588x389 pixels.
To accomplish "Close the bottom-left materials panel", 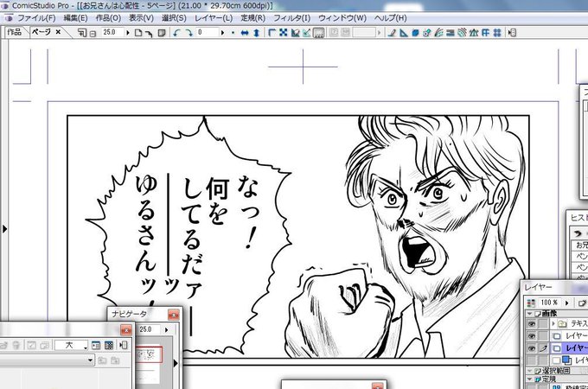I will [126, 330].
